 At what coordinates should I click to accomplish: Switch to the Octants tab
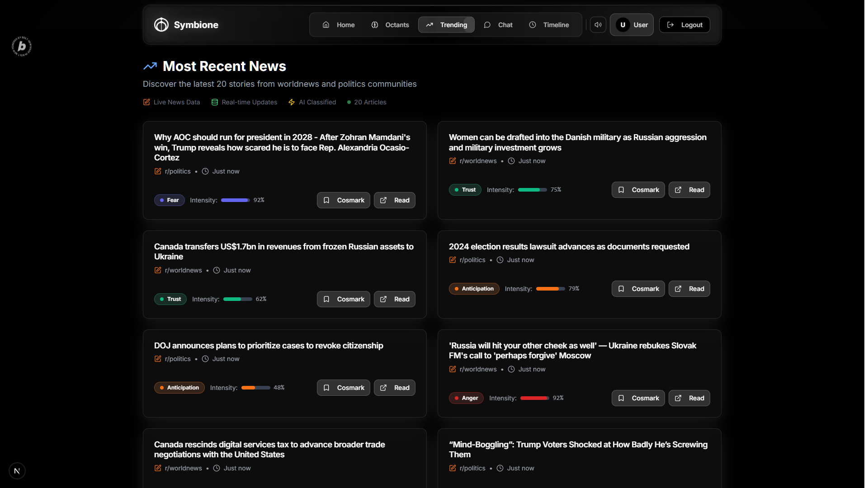point(390,25)
